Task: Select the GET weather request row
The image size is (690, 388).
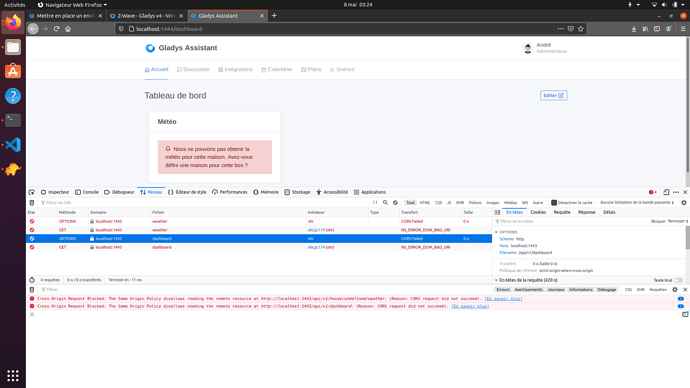Action: pyautogui.click(x=259, y=230)
